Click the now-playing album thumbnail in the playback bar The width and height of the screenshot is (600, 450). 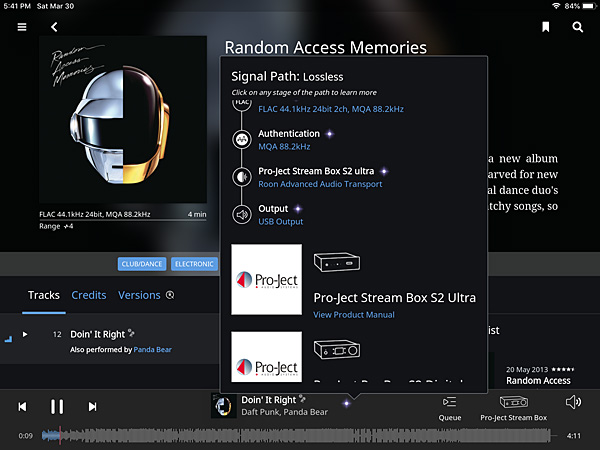pos(223,406)
